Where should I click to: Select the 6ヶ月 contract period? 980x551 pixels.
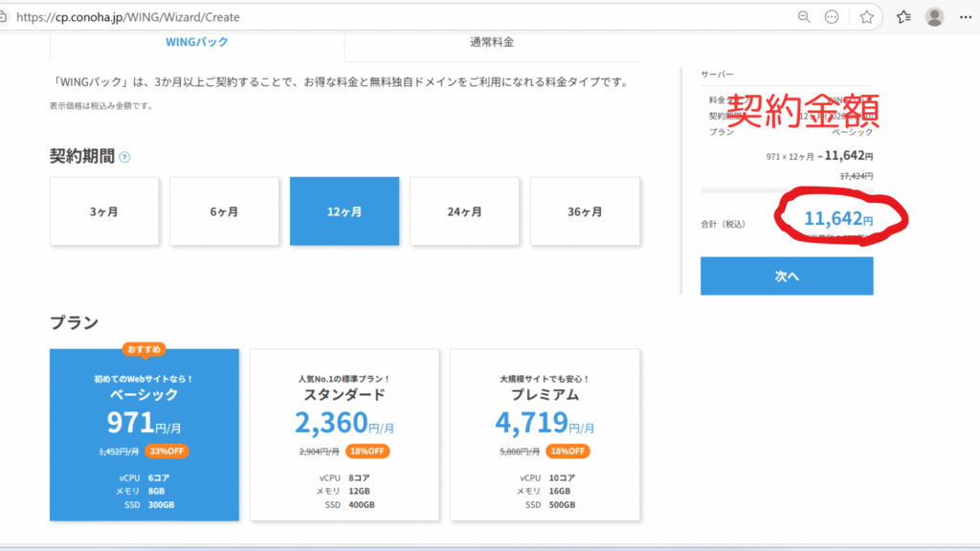(x=224, y=211)
